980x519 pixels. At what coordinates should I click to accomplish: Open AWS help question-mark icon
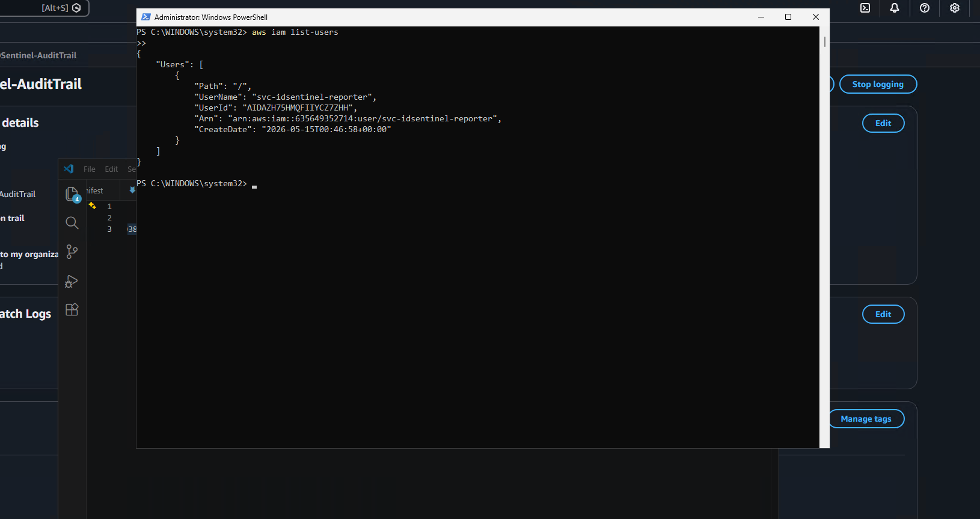925,8
